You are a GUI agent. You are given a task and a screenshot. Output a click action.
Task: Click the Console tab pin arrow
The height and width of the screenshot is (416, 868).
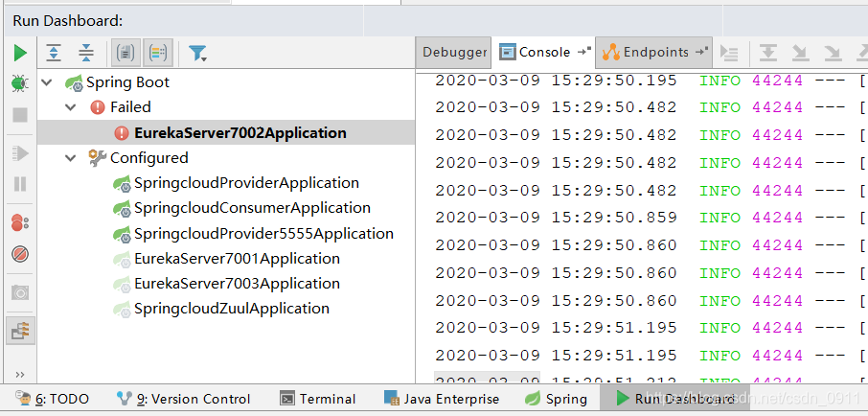point(584,52)
